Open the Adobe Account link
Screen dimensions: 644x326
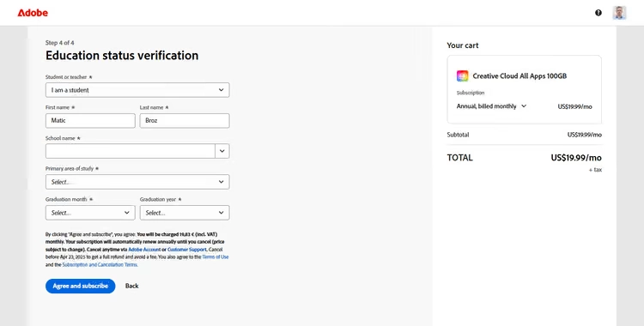coord(144,250)
